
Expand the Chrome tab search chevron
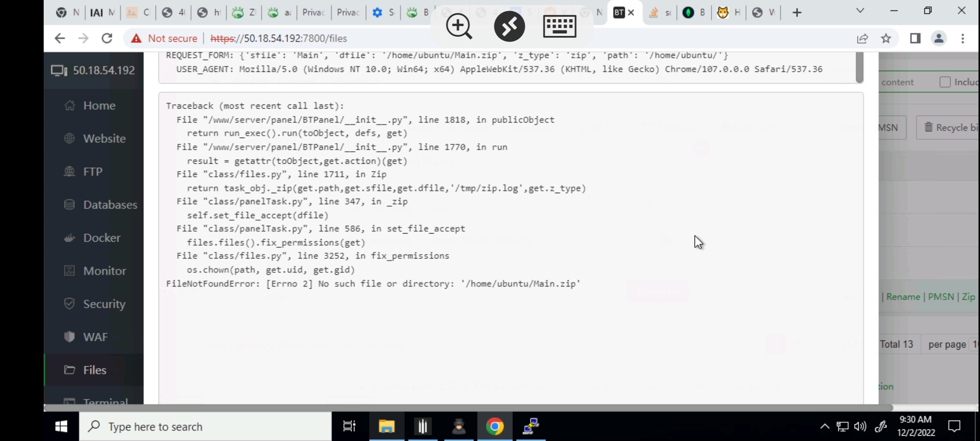[x=860, y=11]
